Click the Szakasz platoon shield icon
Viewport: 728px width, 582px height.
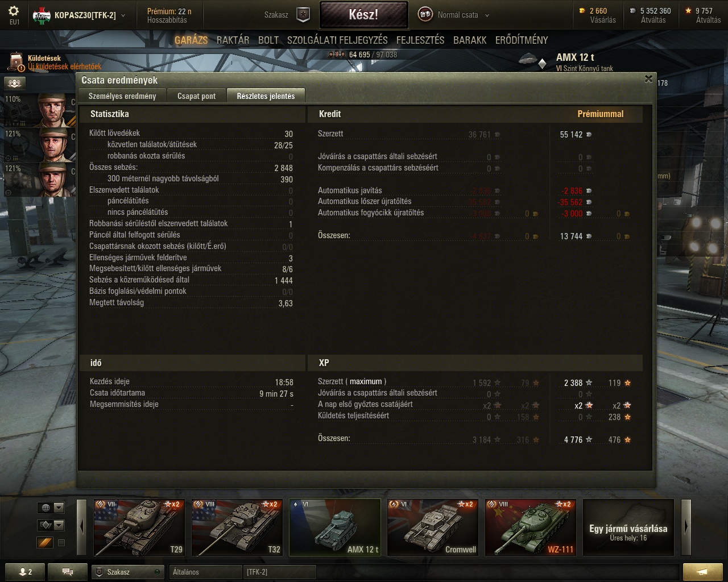[304, 15]
